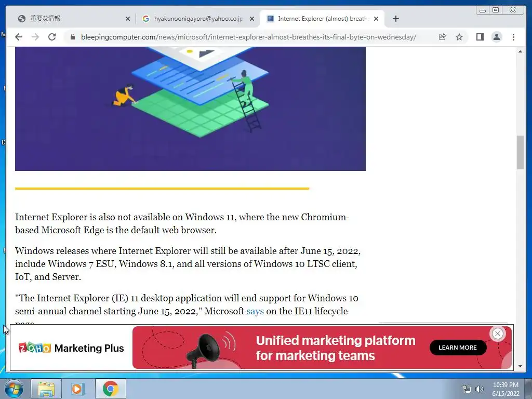
Task: Open a new tab
Action: [x=395, y=19]
